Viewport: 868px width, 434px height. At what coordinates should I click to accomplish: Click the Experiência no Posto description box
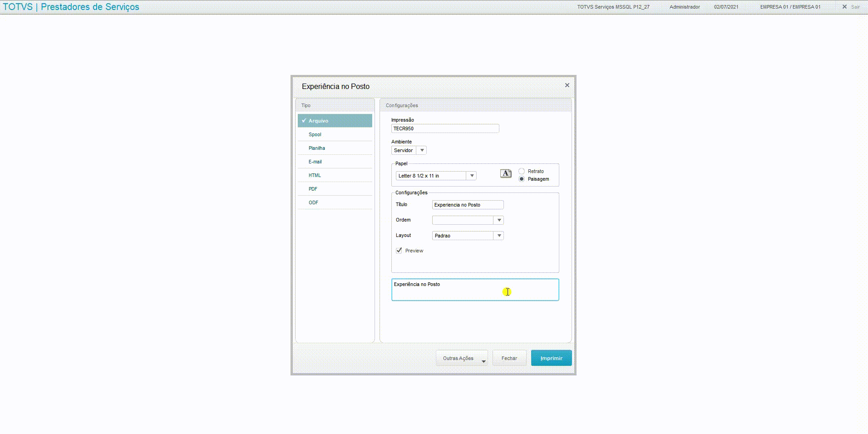pos(475,290)
